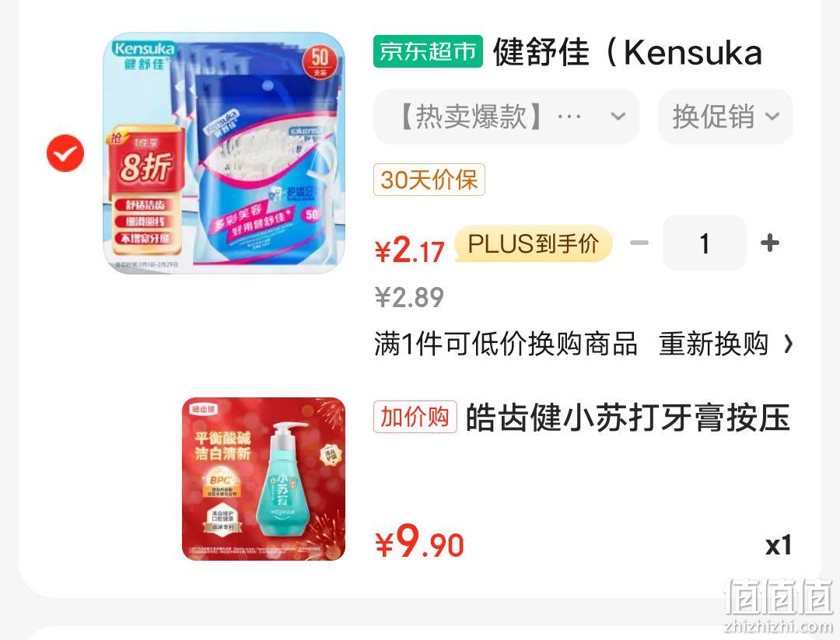Tap the PLUS到手价 label
Screen dimensions: 840x640
(x=533, y=244)
